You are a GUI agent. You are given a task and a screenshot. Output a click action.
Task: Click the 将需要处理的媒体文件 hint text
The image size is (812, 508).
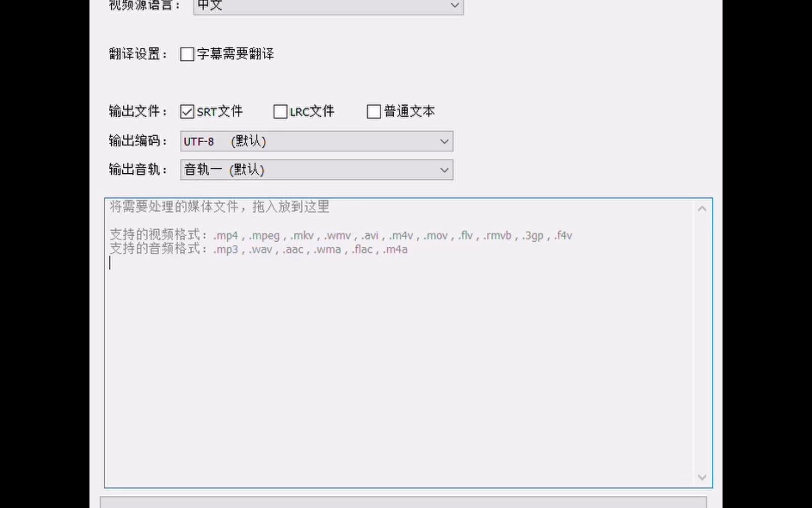[x=219, y=207]
